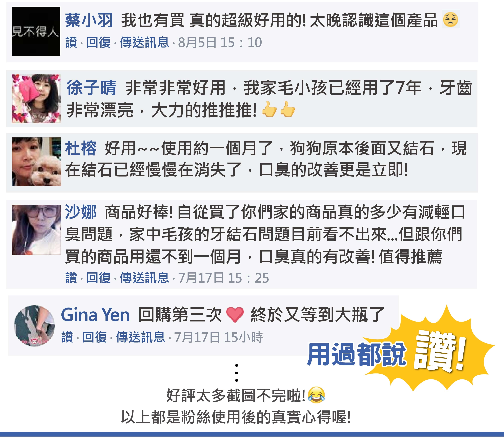Open 沙娜's profile picture

pos(37,230)
